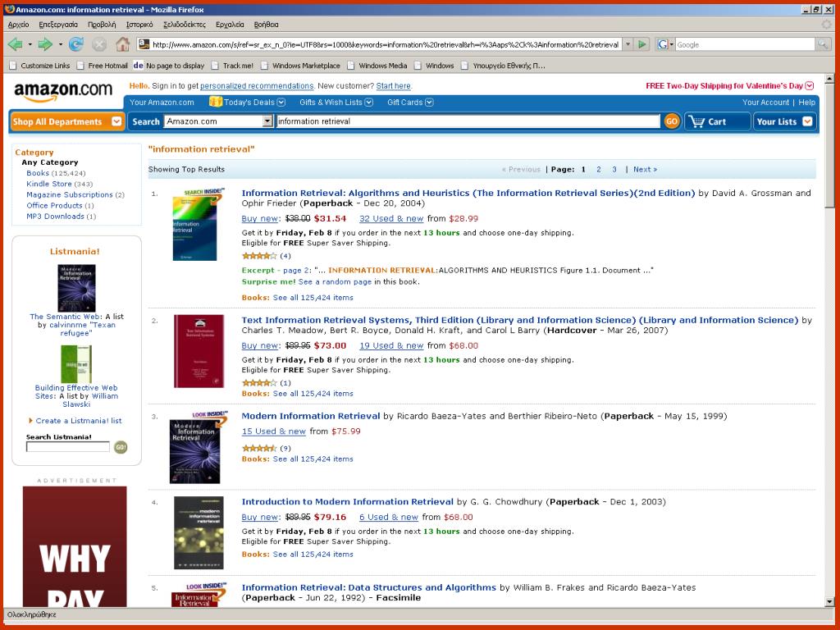Open the Σελιδοδείκτες menu
Image resolution: width=840 pixels, height=630 pixels.
185,25
